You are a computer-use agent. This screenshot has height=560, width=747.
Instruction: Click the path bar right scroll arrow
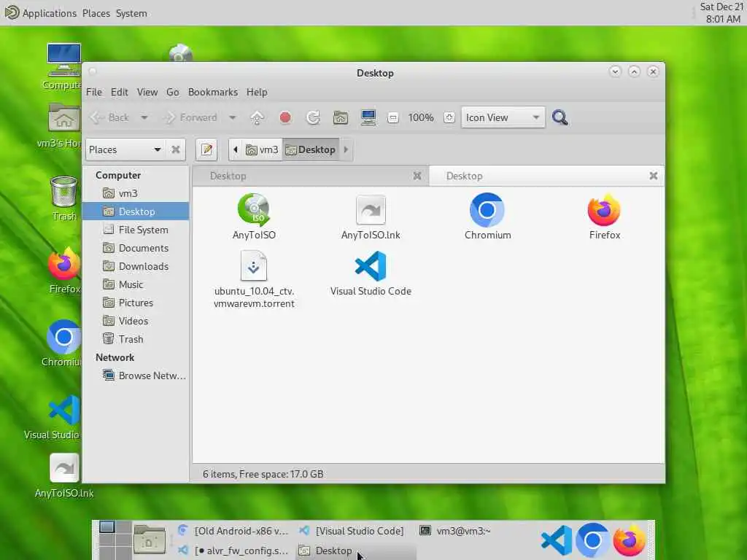tap(346, 149)
